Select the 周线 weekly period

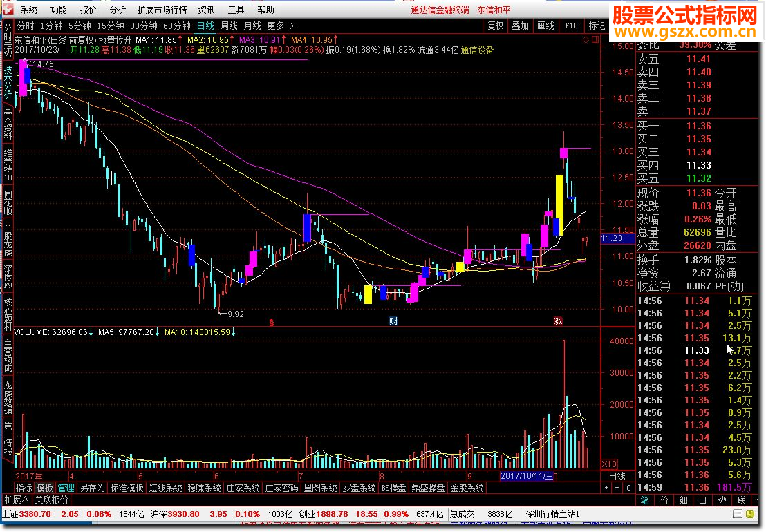click(229, 26)
